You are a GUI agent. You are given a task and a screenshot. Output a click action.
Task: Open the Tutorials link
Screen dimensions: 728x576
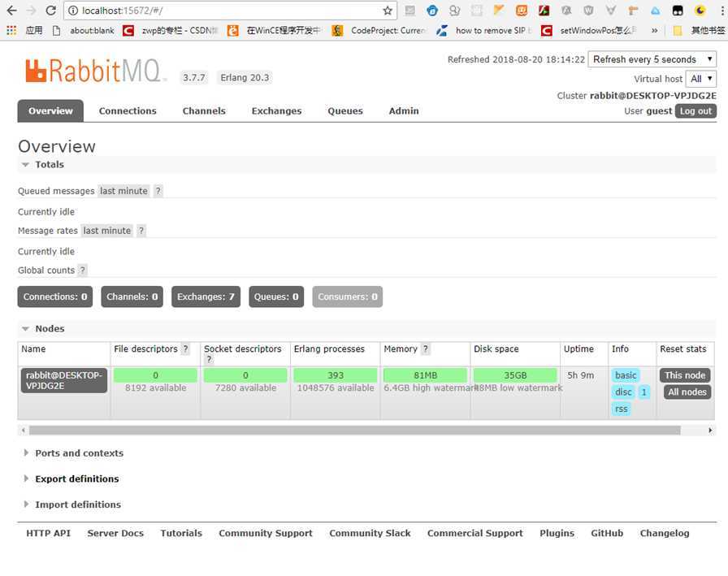coord(181,533)
